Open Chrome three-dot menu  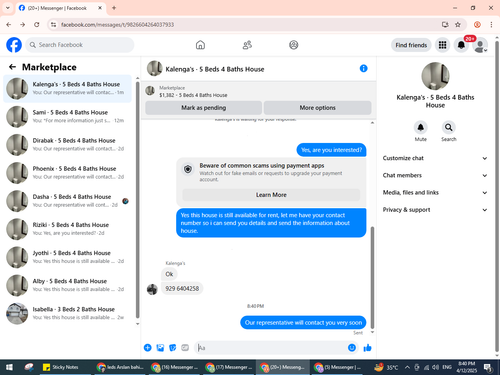491,25
